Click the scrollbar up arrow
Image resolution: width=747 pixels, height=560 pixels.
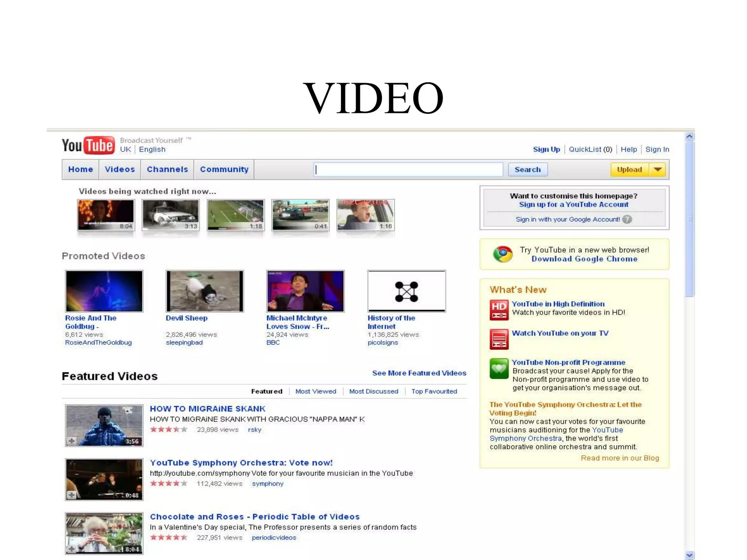[x=689, y=137]
